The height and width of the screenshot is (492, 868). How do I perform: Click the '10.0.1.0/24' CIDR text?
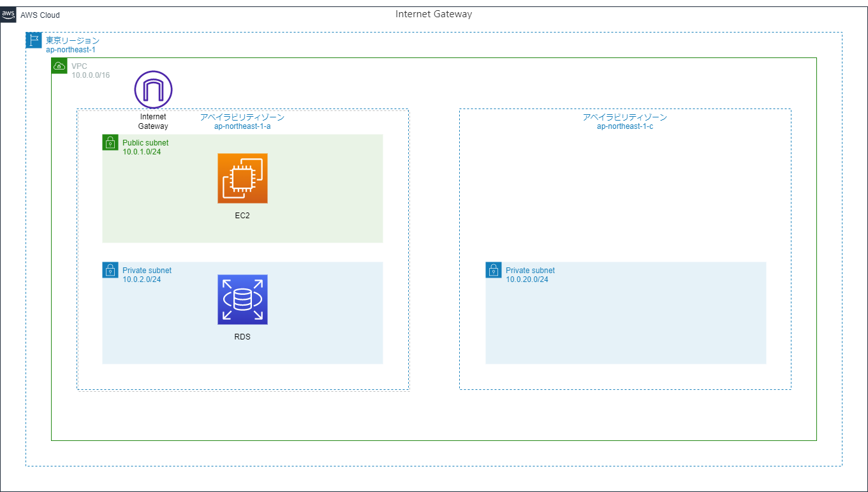[x=142, y=152]
